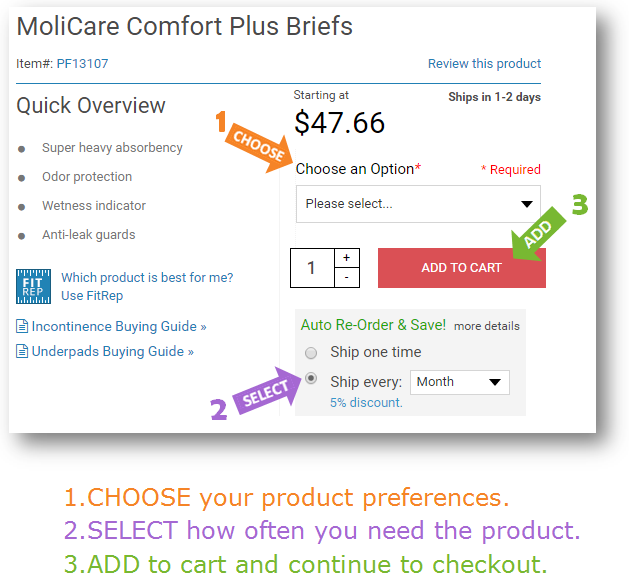Click the Underpads Buying Guide document icon

pos(22,351)
